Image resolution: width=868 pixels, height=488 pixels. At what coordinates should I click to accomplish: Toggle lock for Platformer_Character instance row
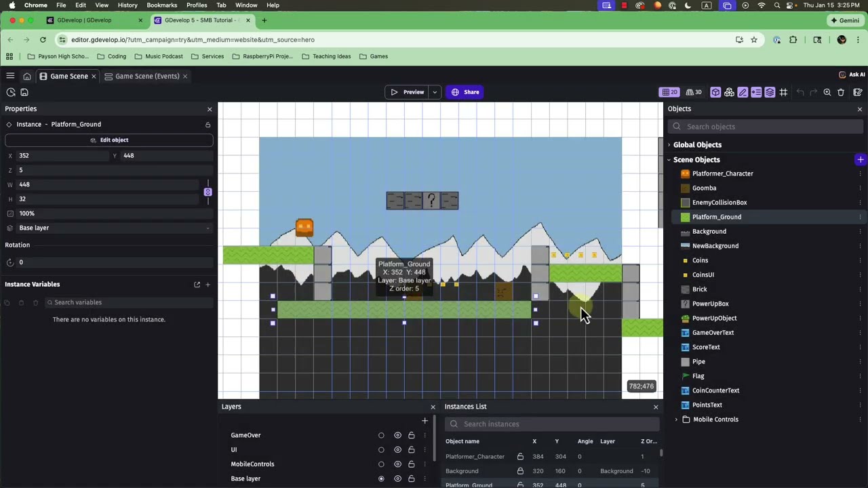(x=520, y=457)
